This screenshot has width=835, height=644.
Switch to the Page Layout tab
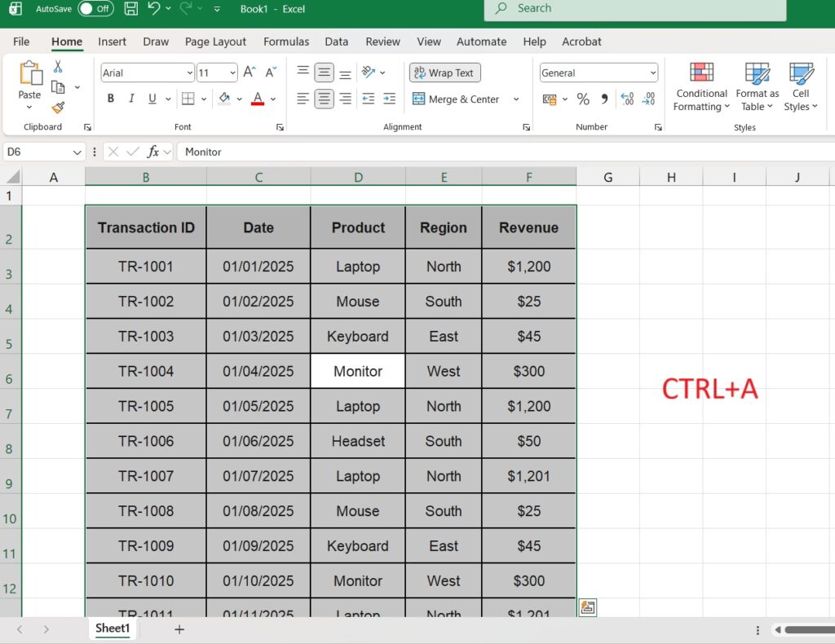215,42
